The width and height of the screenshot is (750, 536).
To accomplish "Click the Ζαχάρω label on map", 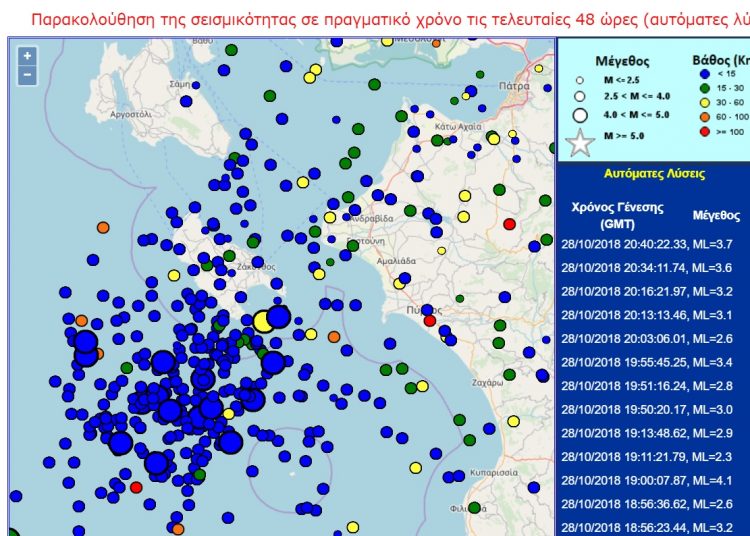I will pos(487,383).
